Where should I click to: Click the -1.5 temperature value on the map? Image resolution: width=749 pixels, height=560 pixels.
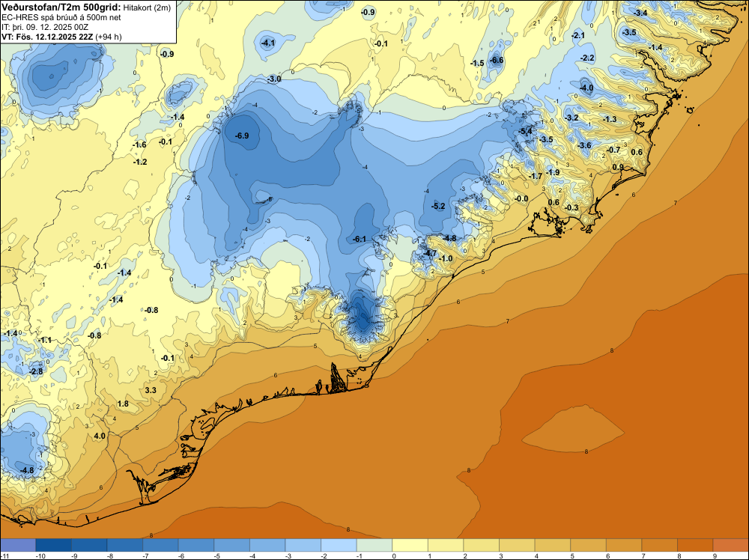point(476,63)
